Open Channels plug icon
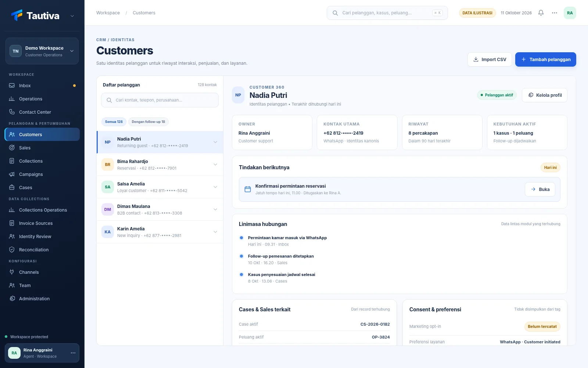The image size is (588, 368). [12, 272]
